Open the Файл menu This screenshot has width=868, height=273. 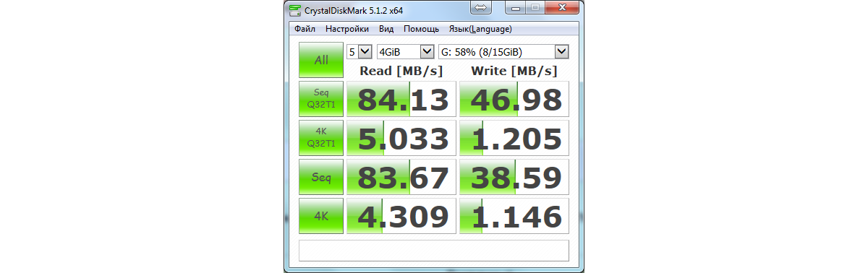click(305, 29)
